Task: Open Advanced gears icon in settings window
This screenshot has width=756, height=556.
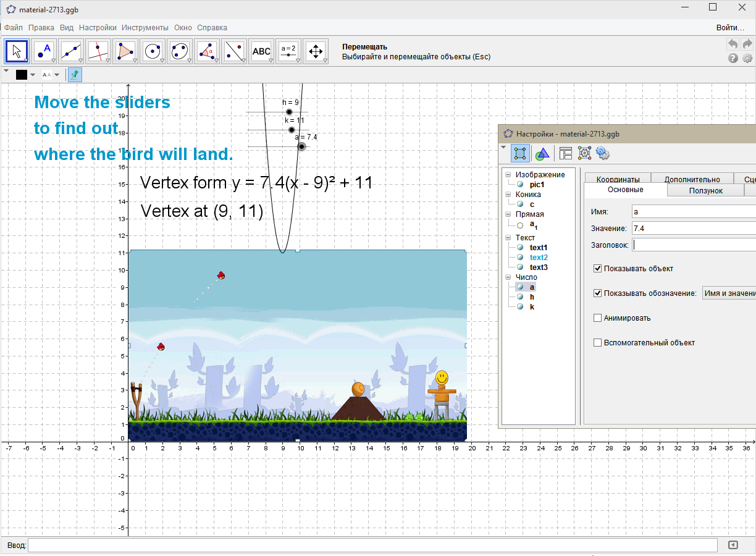Action: (603, 153)
